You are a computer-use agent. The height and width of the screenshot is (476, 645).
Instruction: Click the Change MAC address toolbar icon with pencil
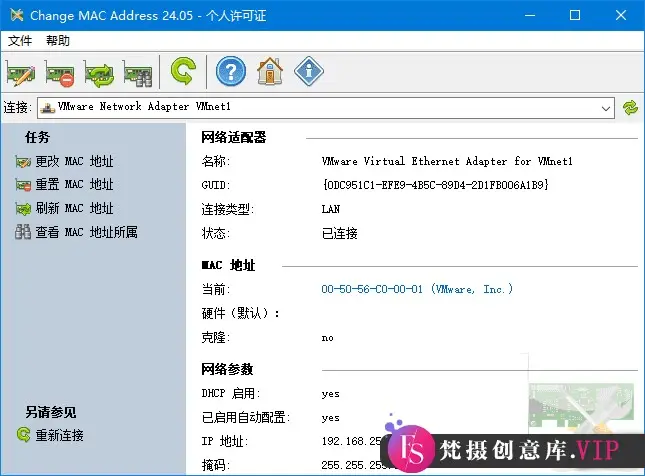[x=21, y=73]
